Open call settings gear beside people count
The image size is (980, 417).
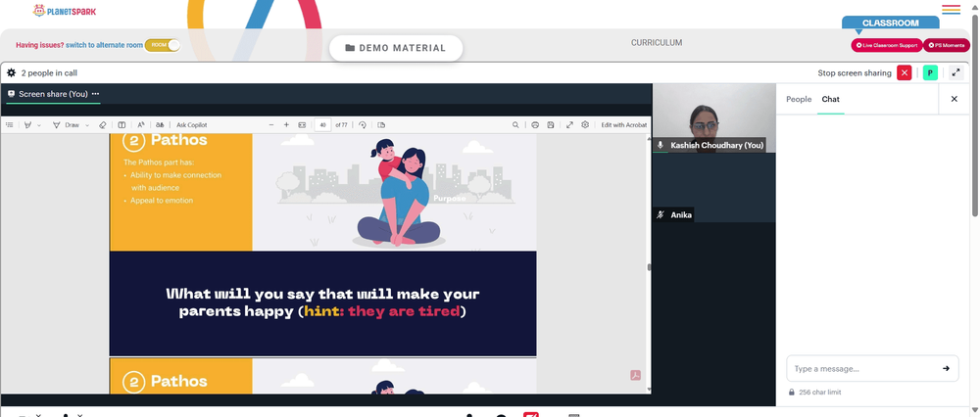pyautogui.click(x=11, y=73)
